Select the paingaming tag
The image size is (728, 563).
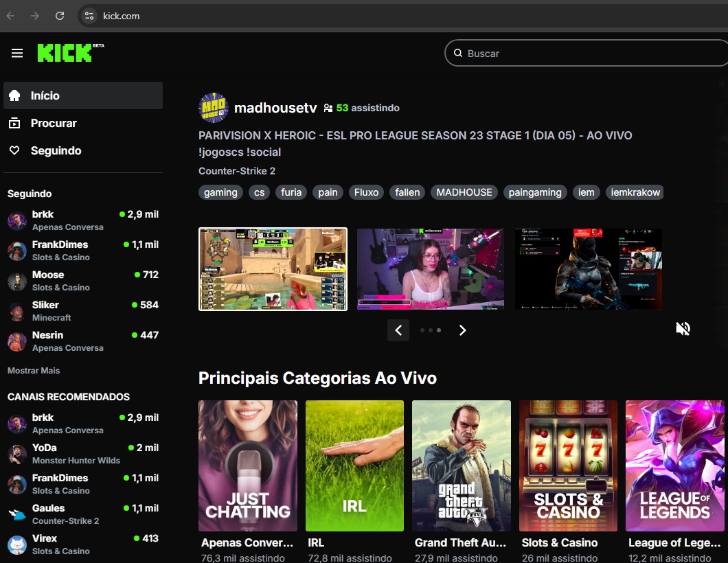point(535,192)
